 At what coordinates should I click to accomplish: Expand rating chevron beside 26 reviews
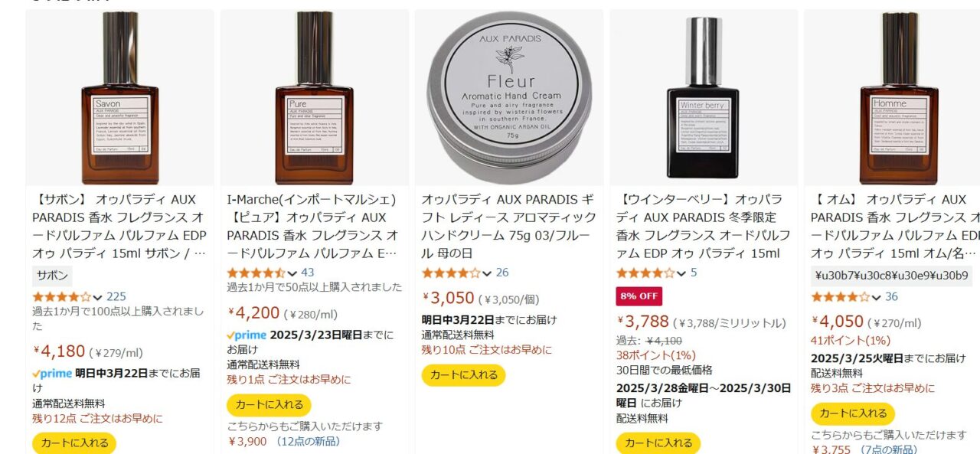[487, 273]
